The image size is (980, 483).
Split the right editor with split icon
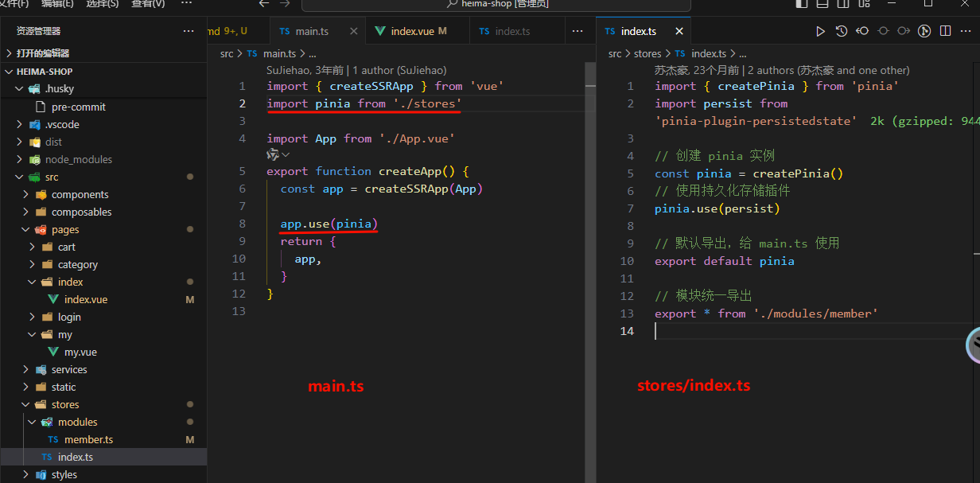coord(945,31)
